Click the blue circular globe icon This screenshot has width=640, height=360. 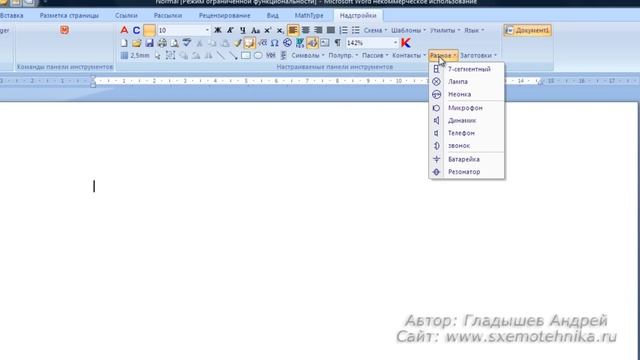[x=287, y=43]
